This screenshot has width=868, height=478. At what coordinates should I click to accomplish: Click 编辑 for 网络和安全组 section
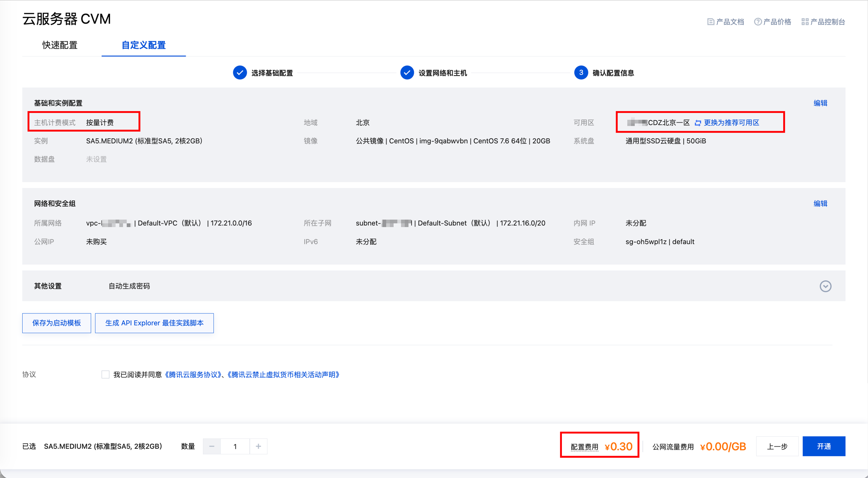[x=820, y=203]
